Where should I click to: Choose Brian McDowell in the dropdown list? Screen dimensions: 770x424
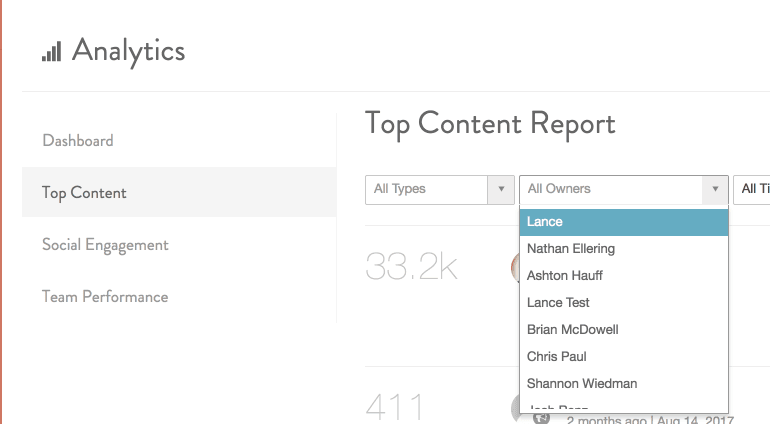click(572, 330)
